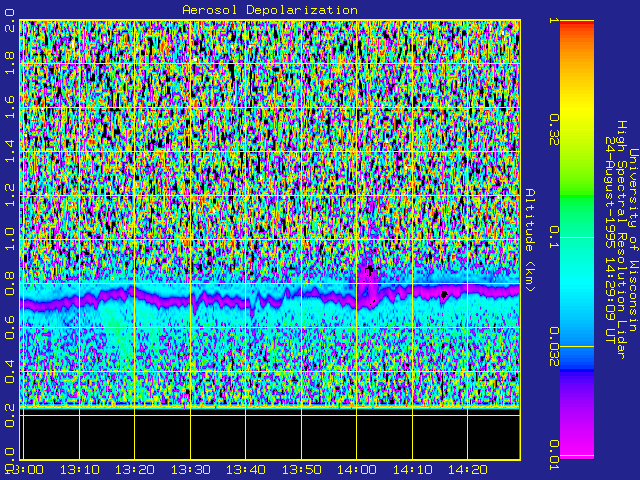This screenshot has width=640, height=480.
Task: Click the 0.1 colorbar scale label
Action: (554, 237)
